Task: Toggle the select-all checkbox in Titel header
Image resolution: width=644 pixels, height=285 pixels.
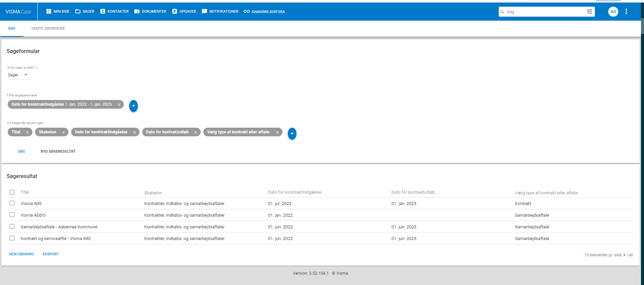Action: tap(12, 192)
